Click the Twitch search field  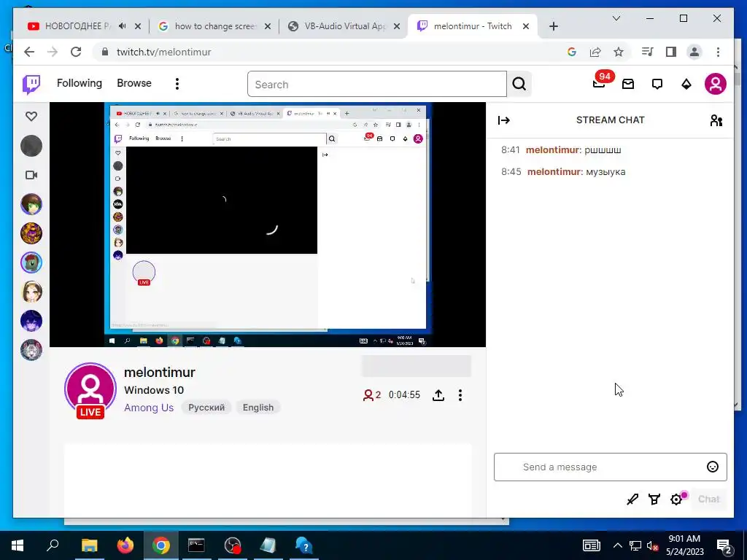[x=377, y=85]
